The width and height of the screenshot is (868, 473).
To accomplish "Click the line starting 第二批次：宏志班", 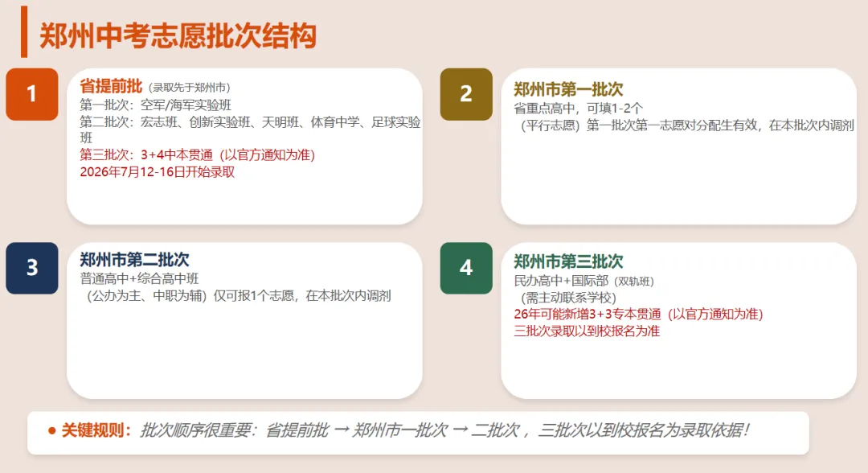I will [250, 130].
